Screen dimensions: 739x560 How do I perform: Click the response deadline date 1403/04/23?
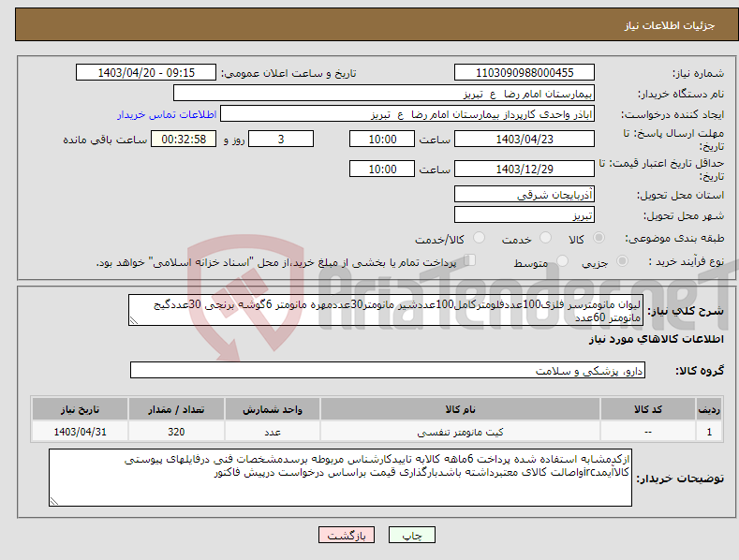tap(525, 139)
